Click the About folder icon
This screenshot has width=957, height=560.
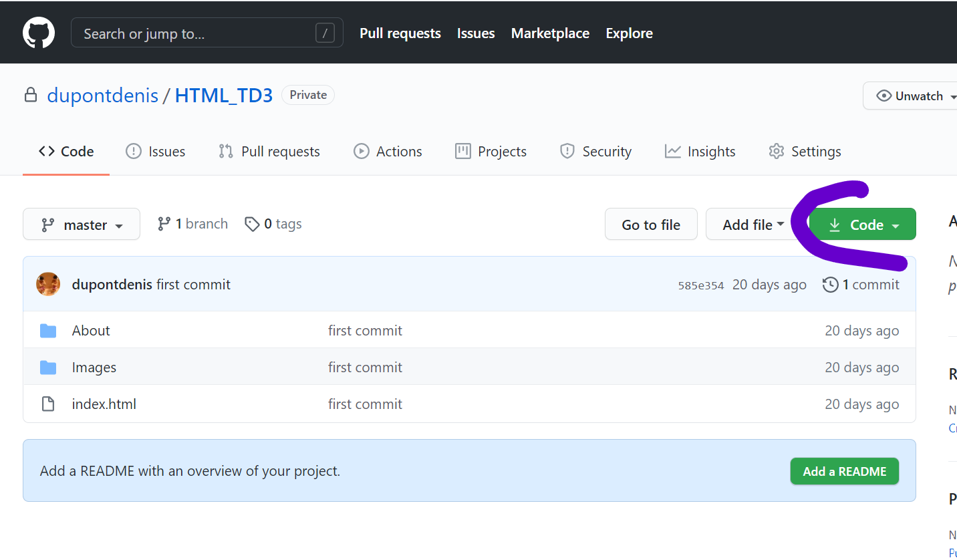click(48, 331)
